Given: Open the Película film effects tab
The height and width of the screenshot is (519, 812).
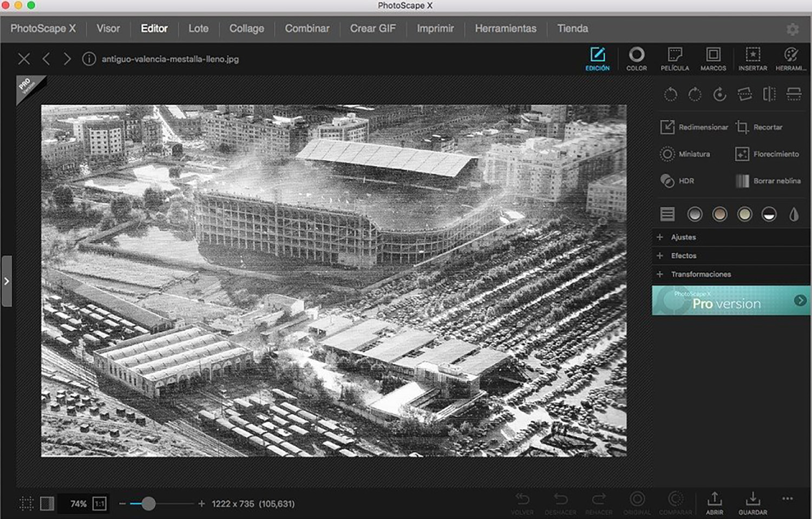Looking at the screenshot, I should pos(675,59).
